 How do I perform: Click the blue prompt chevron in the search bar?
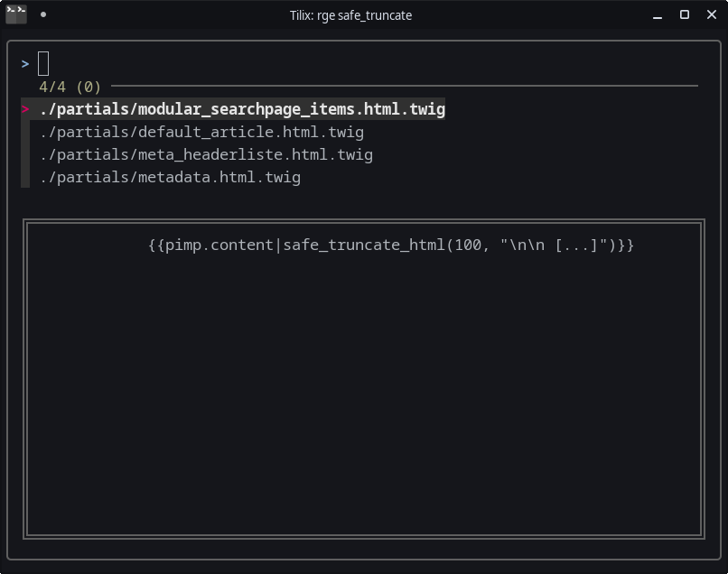(25, 64)
